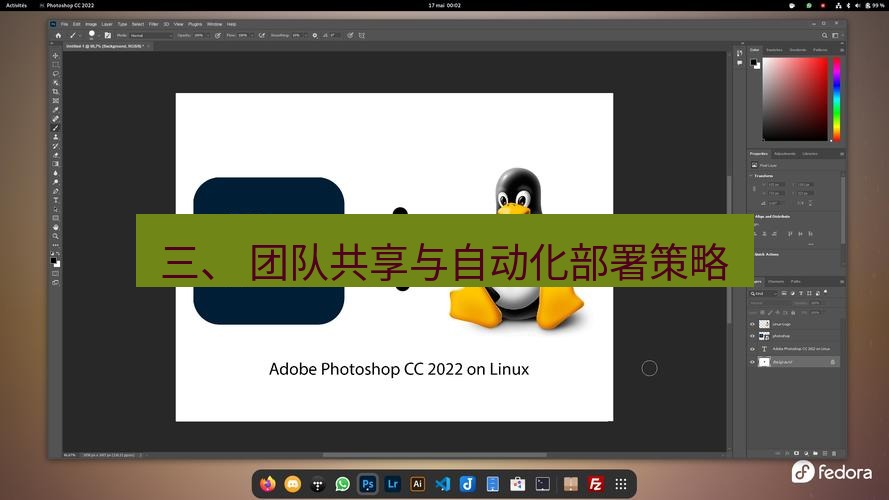This screenshot has width=889, height=500.
Task: Switch to the Swatches tab
Action: point(774,50)
